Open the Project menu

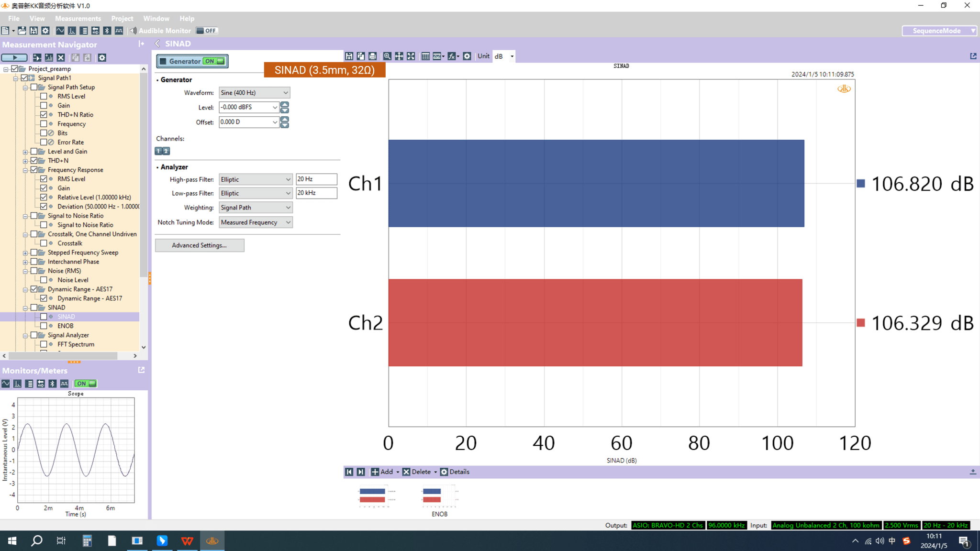point(122,19)
